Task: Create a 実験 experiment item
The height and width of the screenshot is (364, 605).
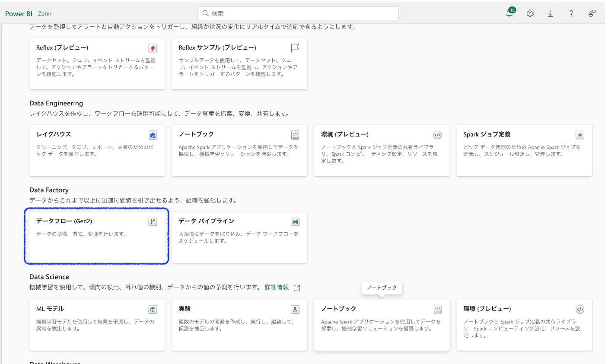Action: pyautogui.click(x=239, y=325)
